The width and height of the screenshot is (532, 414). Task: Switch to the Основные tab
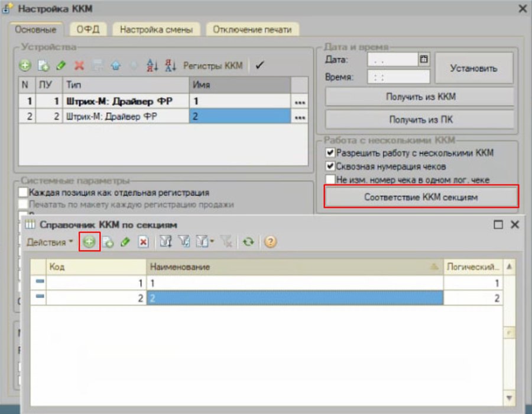pyautogui.click(x=35, y=30)
